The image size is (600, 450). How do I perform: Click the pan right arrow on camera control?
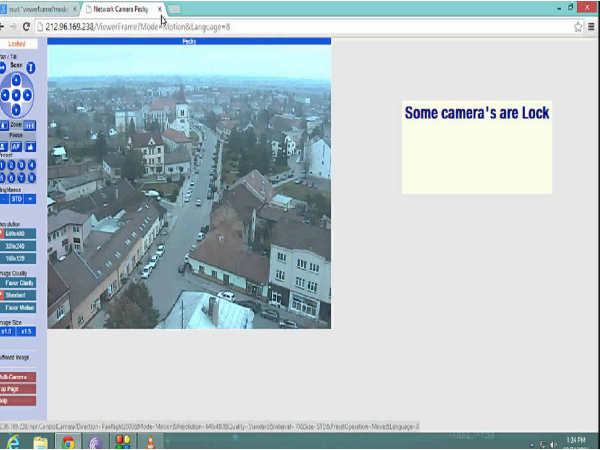pyautogui.click(x=28, y=96)
